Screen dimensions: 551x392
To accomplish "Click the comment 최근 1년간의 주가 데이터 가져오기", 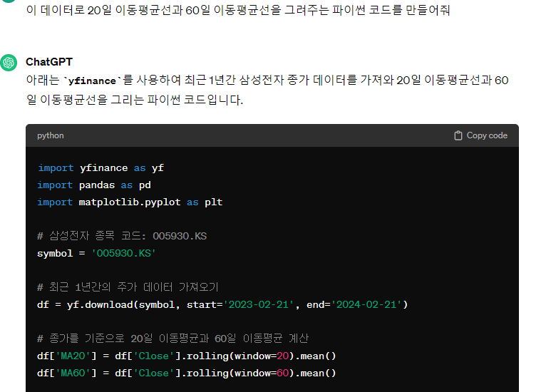I will [128, 287].
